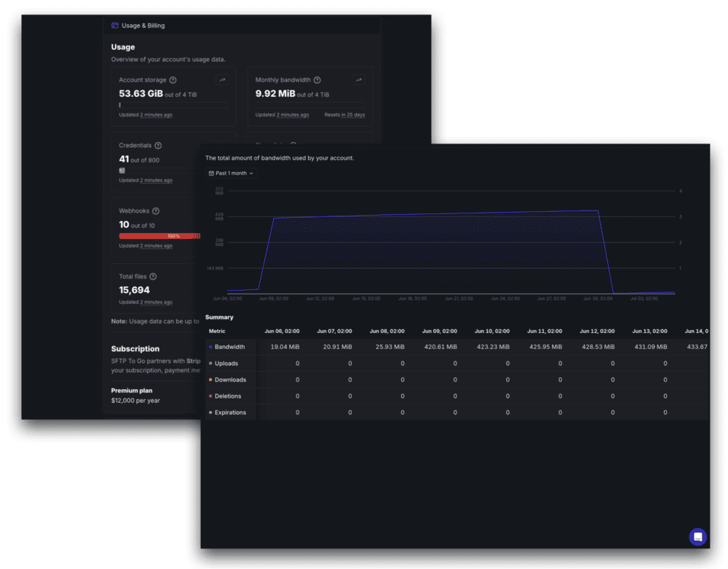Screen dimensions: 728x569
Task: Open Monthly bandwidth trend chart icon
Action: [359, 80]
